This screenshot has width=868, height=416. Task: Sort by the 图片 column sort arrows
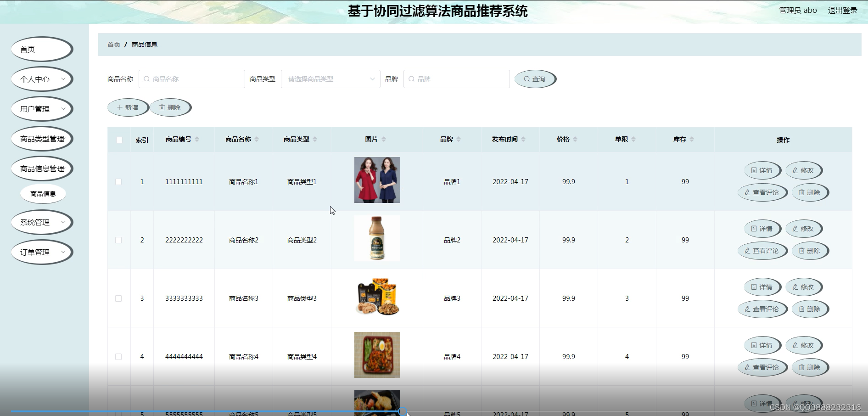pyautogui.click(x=384, y=139)
